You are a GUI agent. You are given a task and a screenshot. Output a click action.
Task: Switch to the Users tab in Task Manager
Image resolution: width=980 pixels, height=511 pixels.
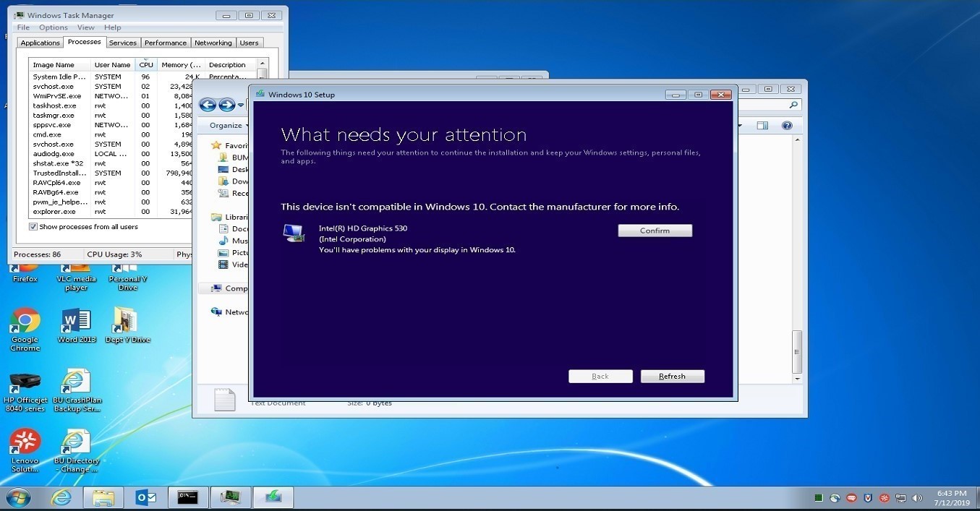(250, 43)
